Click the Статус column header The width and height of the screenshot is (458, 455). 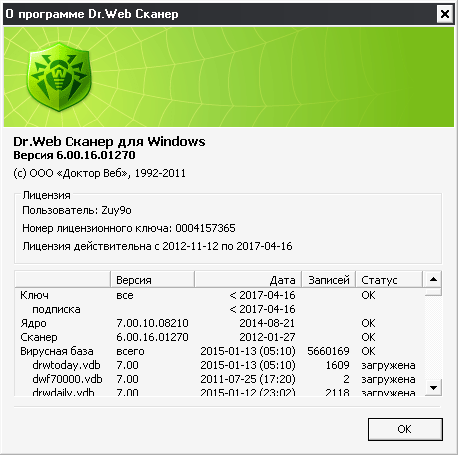coord(389,280)
